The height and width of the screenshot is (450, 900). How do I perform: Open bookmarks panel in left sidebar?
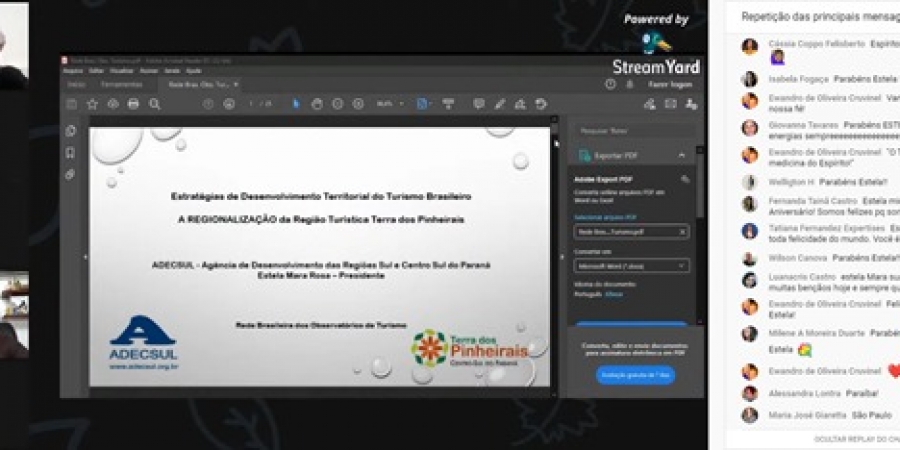coord(70,153)
